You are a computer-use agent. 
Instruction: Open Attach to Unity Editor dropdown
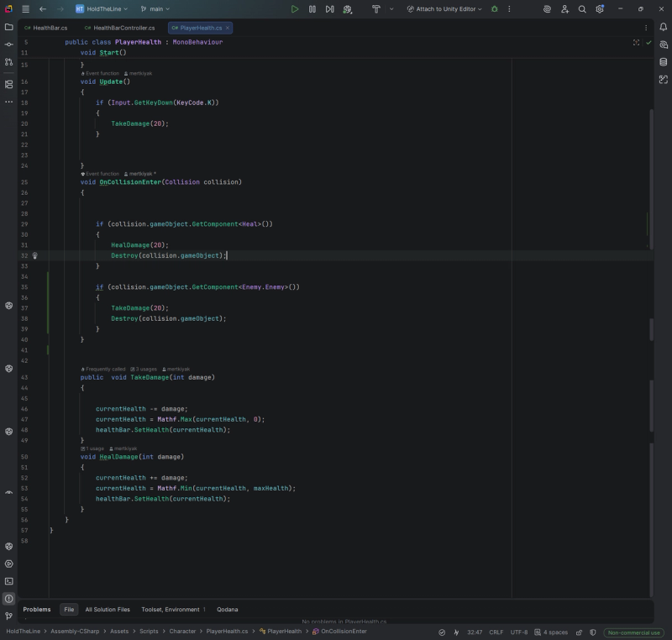pos(444,9)
